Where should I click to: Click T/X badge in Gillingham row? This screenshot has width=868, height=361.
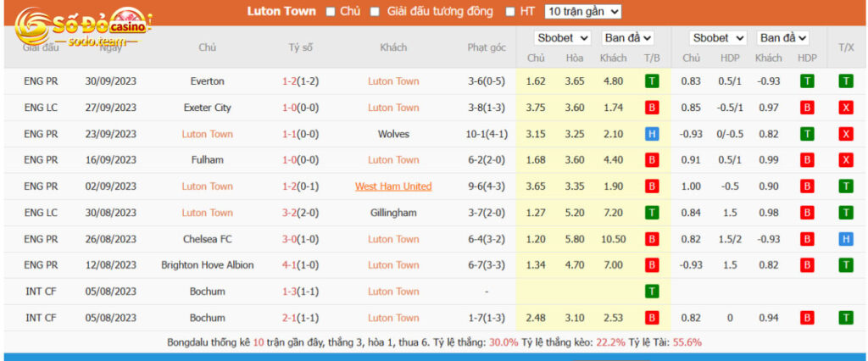pyautogui.click(x=845, y=213)
